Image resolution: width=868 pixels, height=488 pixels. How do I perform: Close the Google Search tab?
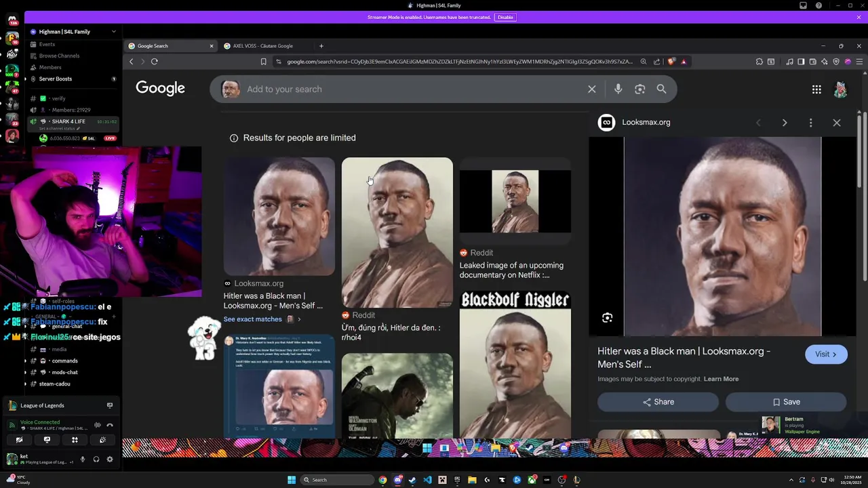tap(211, 46)
